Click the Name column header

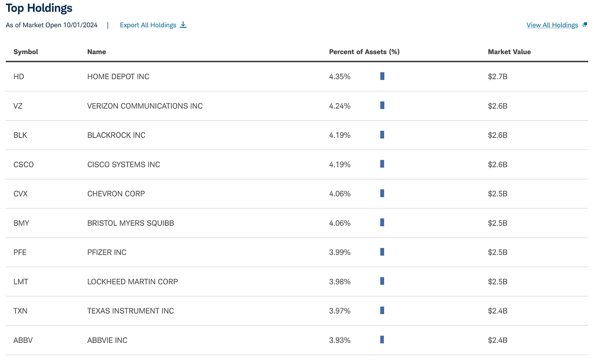[97, 52]
